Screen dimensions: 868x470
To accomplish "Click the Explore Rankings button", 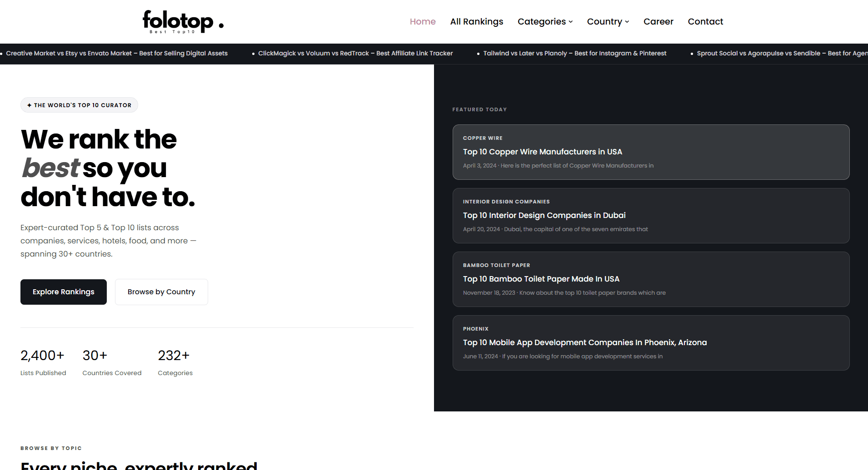I will click(x=64, y=292).
